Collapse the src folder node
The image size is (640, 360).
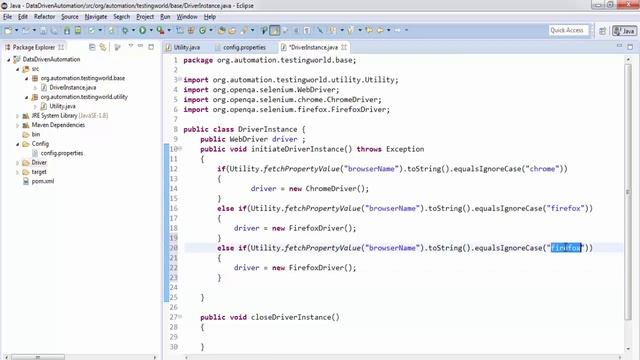pyautogui.click(x=18, y=69)
